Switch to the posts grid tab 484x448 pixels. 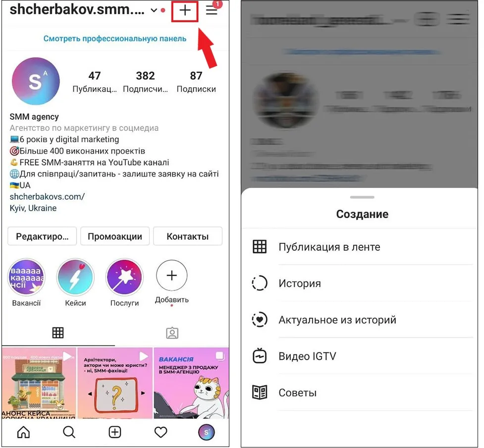click(x=58, y=333)
